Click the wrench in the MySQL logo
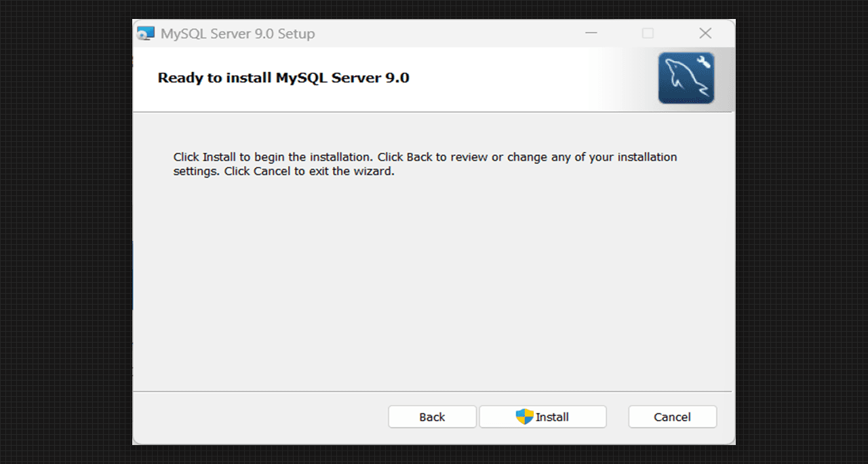Image resolution: width=868 pixels, height=464 pixels. [703, 62]
